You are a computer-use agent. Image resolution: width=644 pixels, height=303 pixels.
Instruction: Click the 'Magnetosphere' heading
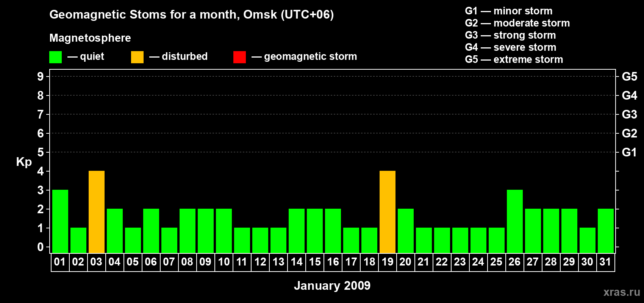pyautogui.click(x=90, y=38)
